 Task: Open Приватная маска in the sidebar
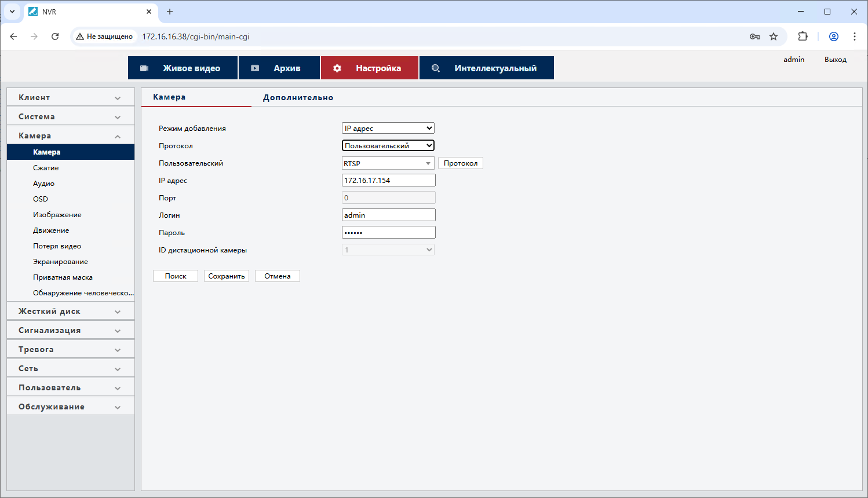tap(63, 277)
